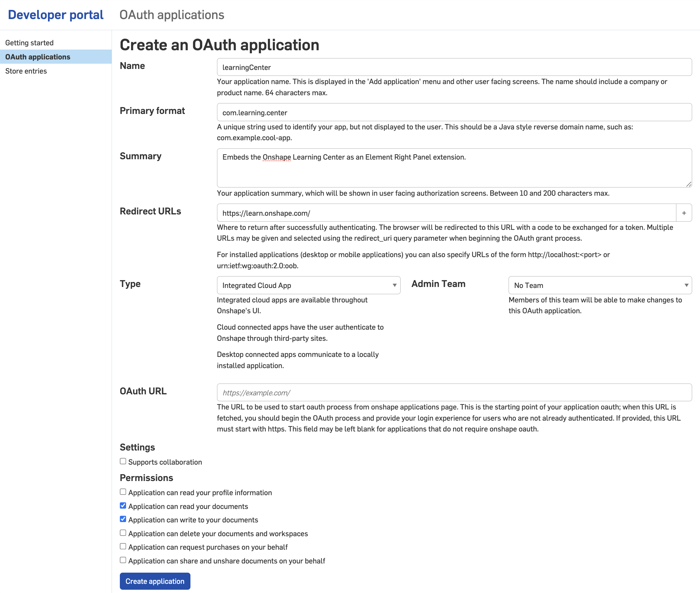This screenshot has height=593, width=700.
Task: Edit the learningCenter name field
Action: (x=454, y=67)
